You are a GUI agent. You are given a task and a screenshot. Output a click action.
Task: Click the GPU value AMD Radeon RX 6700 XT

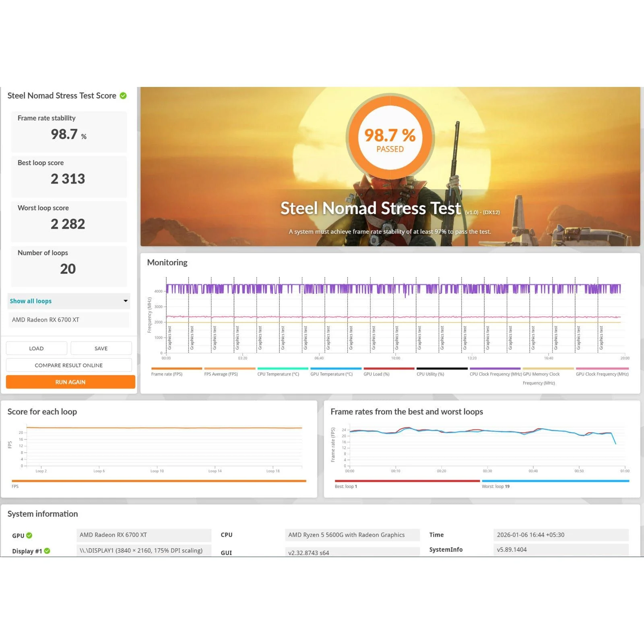[144, 535]
